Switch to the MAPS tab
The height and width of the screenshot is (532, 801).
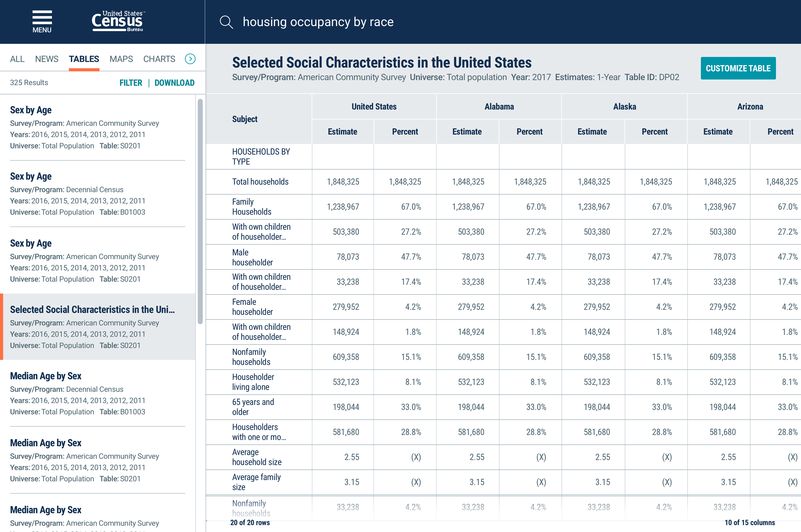(x=121, y=59)
